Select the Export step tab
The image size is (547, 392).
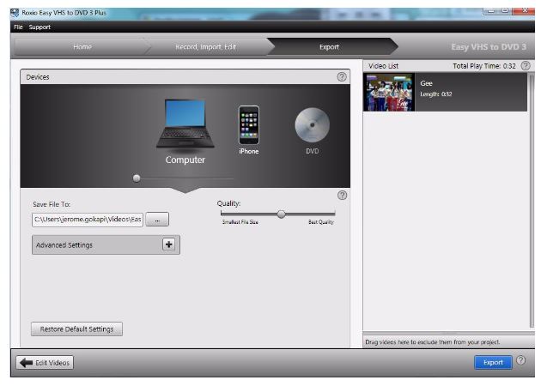point(329,46)
